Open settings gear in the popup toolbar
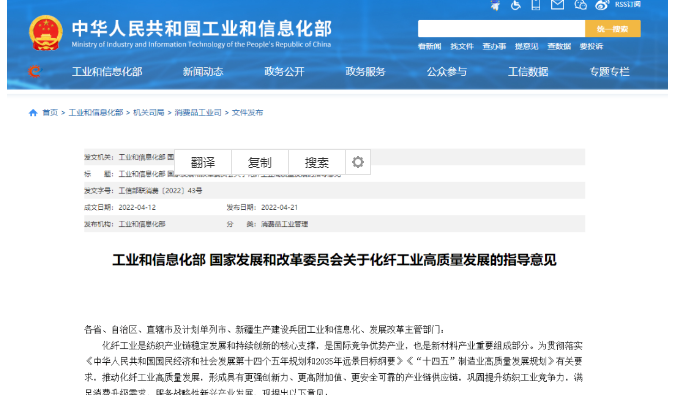The image size is (674, 395). tap(358, 162)
